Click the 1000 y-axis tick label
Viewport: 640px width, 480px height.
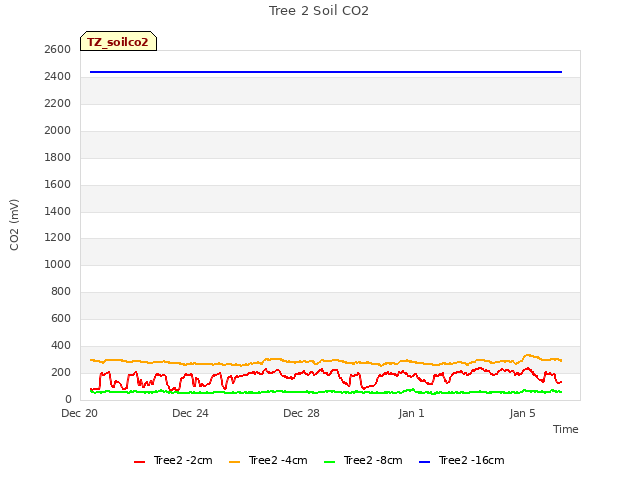58,264
